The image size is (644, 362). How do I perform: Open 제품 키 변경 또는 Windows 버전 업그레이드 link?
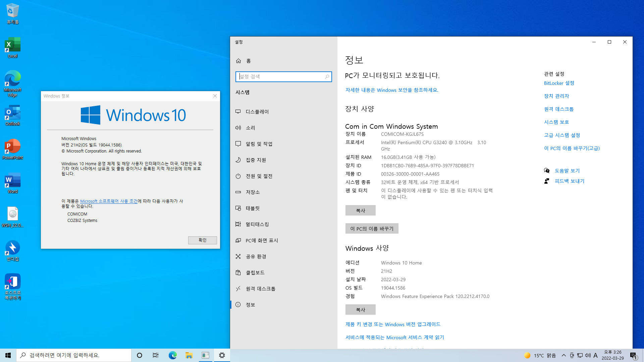click(x=393, y=324)
